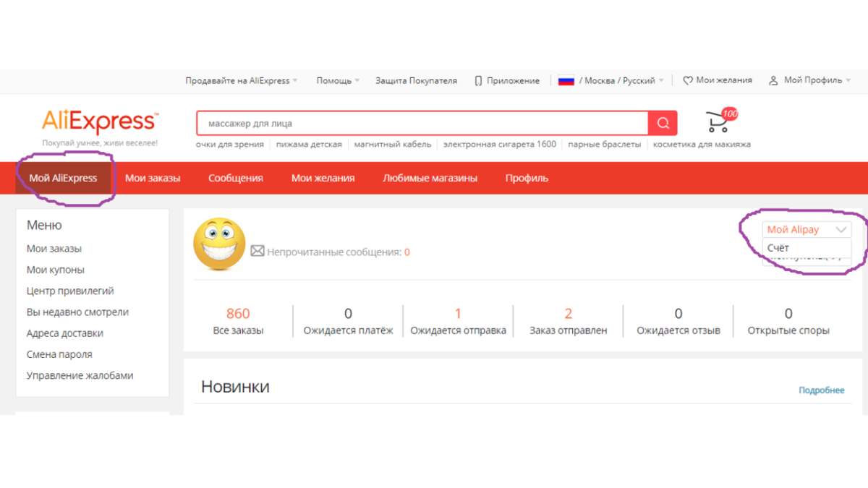Image resolution: width=868 pixels, height=488 pixels.
Task: Click the phone icon beside Приложение
Action: point(478,81)
